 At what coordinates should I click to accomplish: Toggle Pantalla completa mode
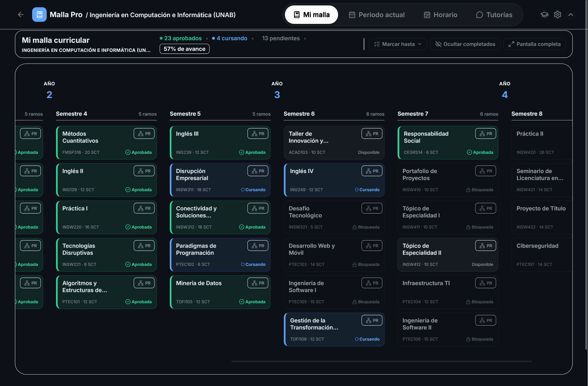pos(535,44)
